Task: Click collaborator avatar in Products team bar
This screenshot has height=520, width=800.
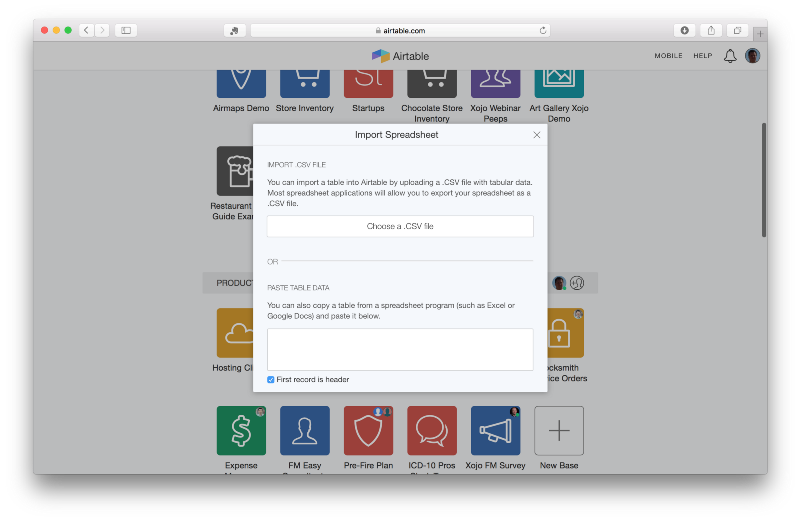Action: (x=559, y=283)
